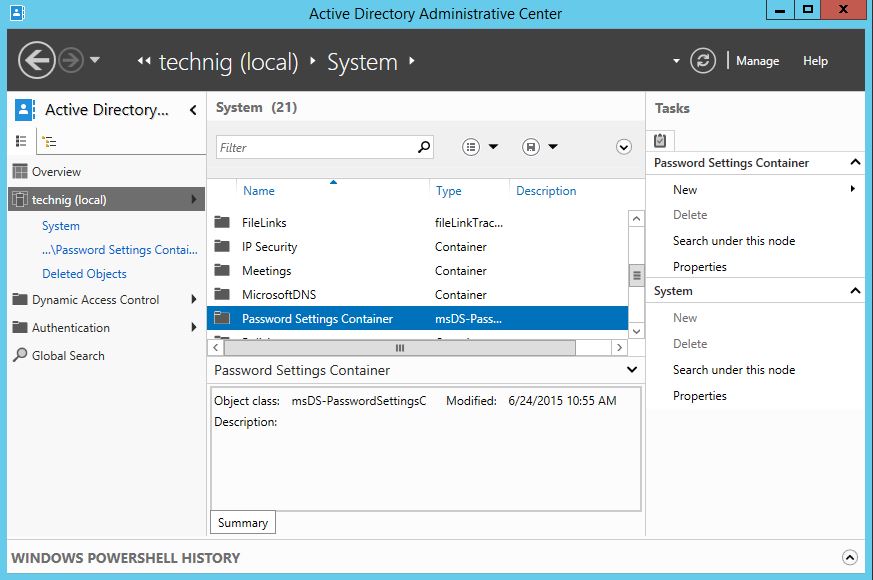Image resolution: width=873 pixels, height=580 pixels.
Task: Select the FileLinks row
Action: click(418, 223)
